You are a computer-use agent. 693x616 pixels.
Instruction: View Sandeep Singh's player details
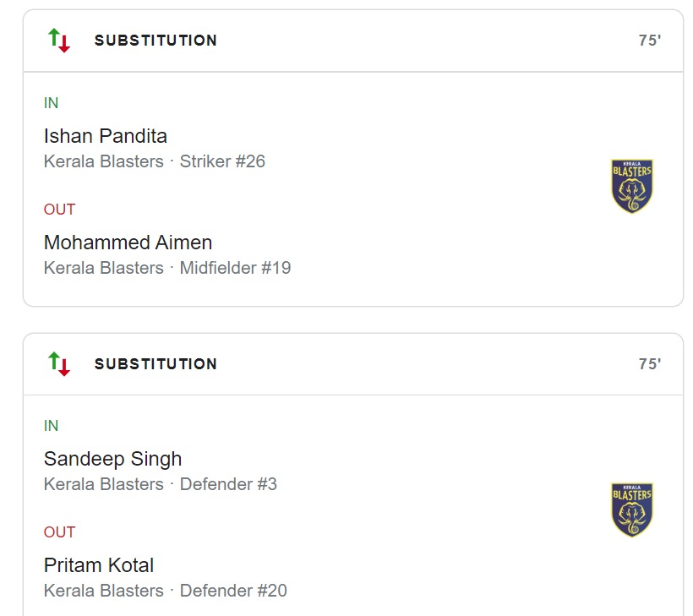[112, 459]
